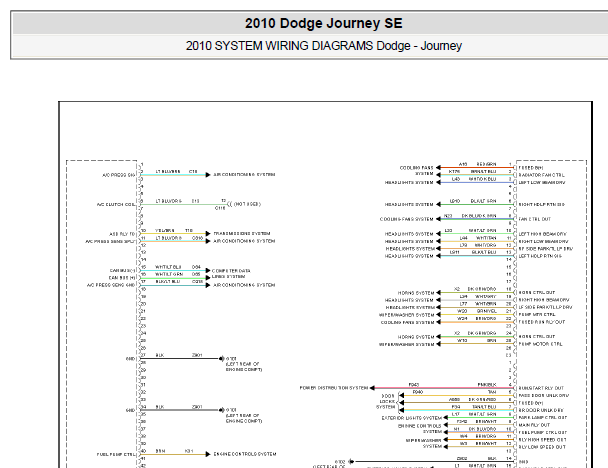This screenshot has width=608, height=468.
Task: Select the "RUN/START RLY OUT" pin label
Action: tap(541, 388)
